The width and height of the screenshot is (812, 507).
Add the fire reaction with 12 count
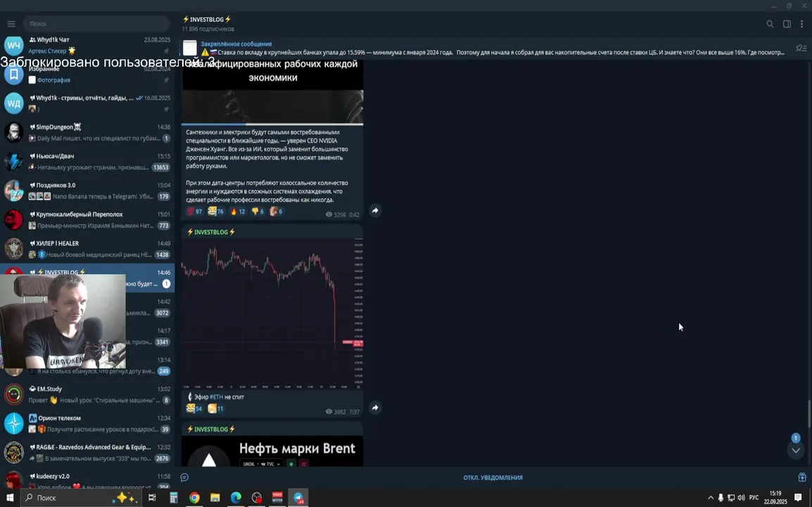point(238,211)
